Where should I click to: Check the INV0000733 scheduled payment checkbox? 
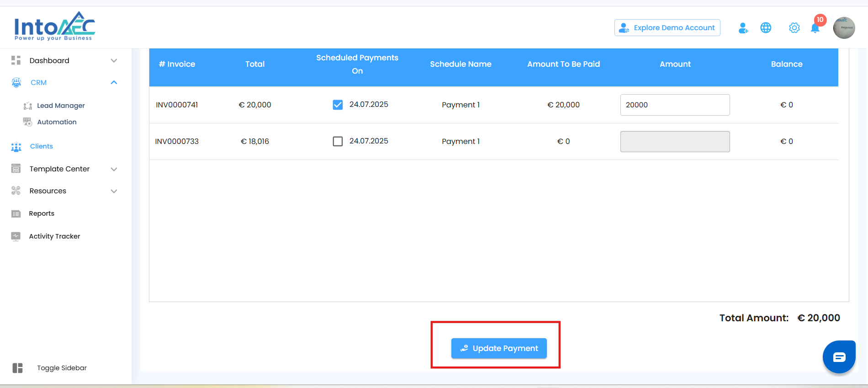(x=338, y=141)
